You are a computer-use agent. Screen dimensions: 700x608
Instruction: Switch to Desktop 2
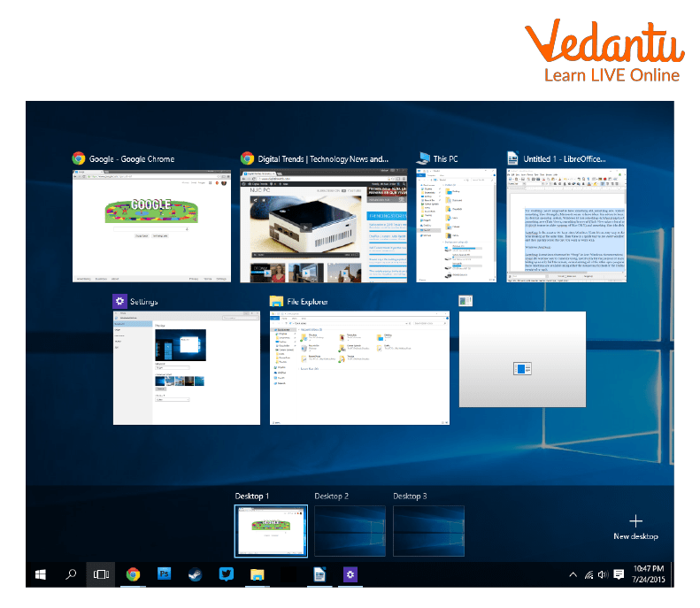[350, 530]
